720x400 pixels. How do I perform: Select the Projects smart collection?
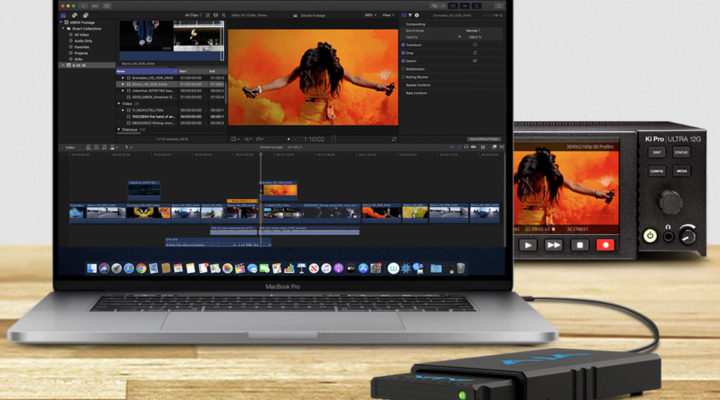81,53
